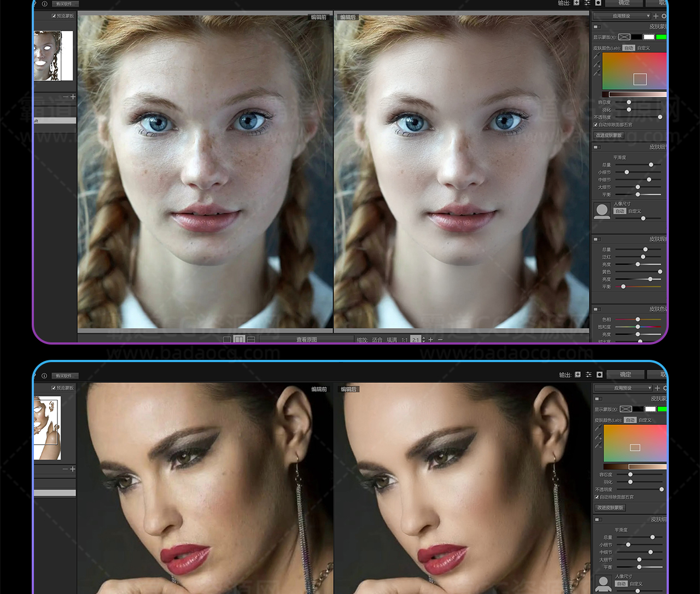Click the zoom level stepper arrows next to 2:1
Viewport: 700px width, 594px height.
coord(423,340)
